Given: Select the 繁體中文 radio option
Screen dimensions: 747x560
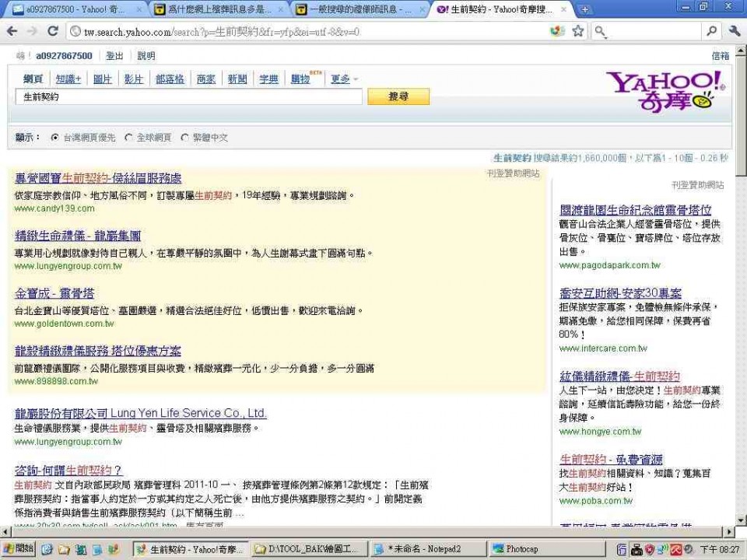Looking at the screenshot, I should point(185,138).
